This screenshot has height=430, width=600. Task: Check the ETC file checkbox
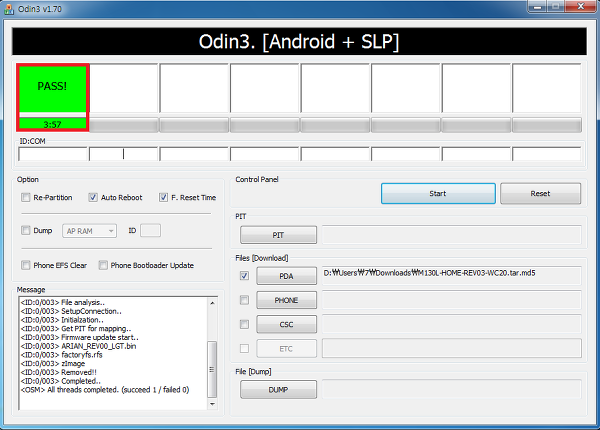click(x=244, y=349)
